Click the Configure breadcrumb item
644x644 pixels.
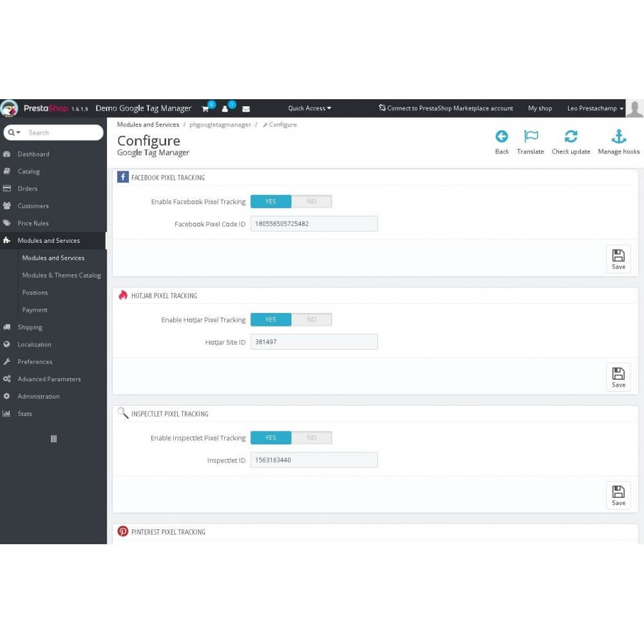click(279, 125)
